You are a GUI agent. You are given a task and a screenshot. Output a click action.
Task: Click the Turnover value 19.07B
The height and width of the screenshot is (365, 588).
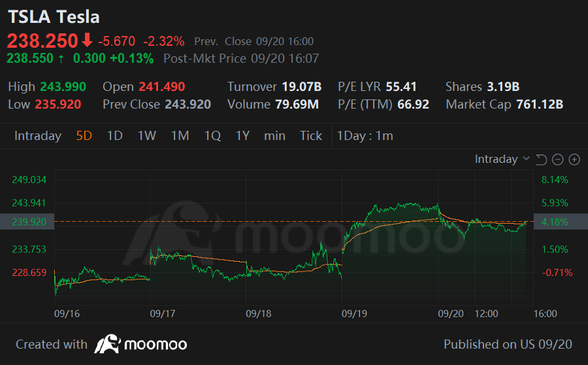point(302,87)
